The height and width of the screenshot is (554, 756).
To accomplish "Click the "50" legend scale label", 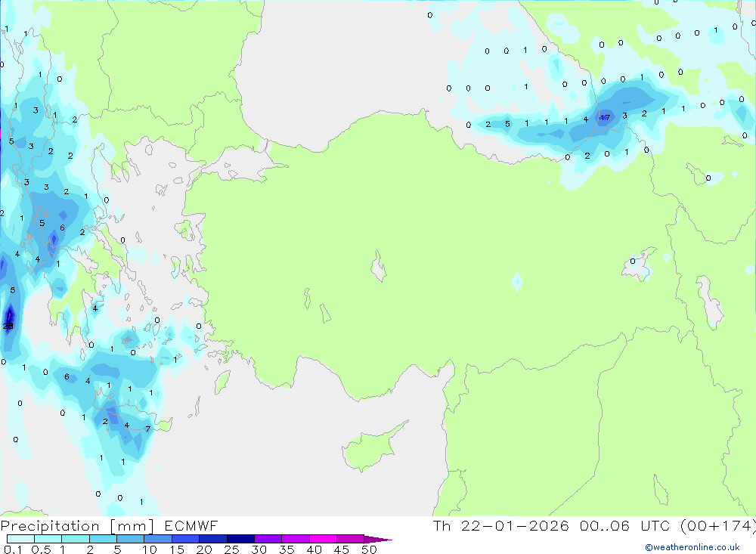I will 369,549.
